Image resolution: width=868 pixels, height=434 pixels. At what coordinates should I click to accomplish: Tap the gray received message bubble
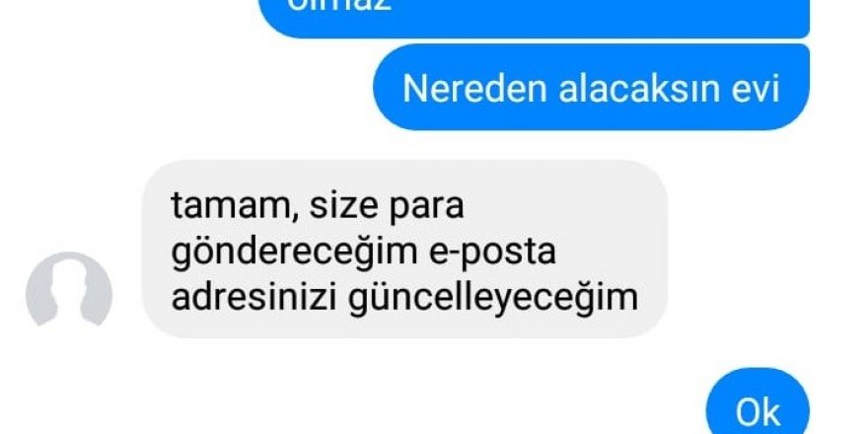coord(404,250)
